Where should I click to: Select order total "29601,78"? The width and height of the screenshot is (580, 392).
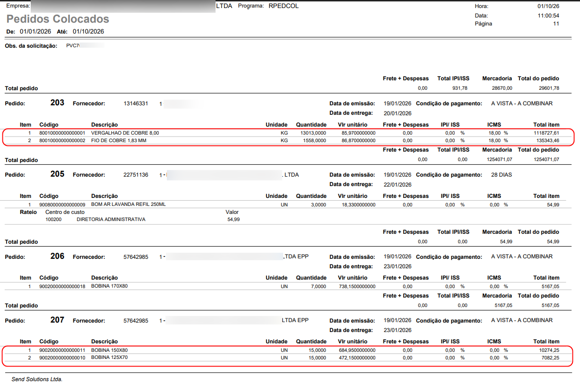coord(549,88)
